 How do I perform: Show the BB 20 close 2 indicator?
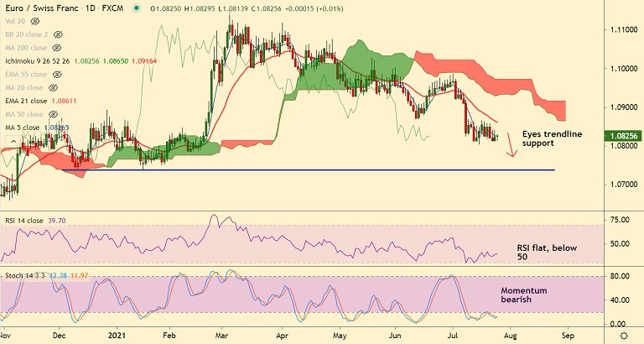point(59,34)
